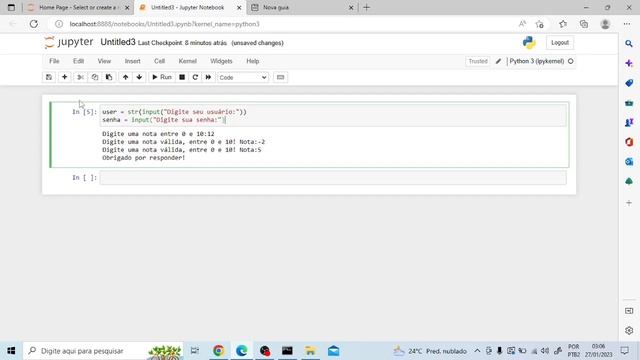Restart kernel and rerun all cells

[x=208, y=77]
